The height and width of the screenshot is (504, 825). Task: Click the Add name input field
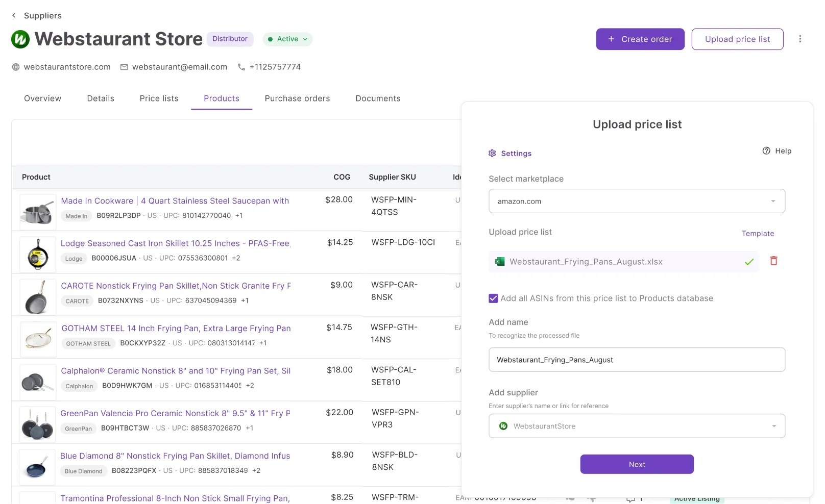[637, 360]
